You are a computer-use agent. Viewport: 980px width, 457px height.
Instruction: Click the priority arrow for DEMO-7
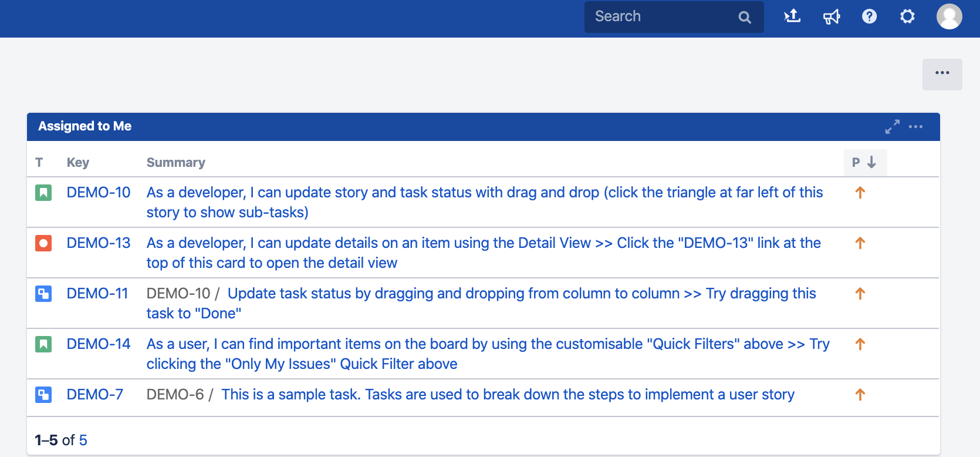click(x=860, y=395)
